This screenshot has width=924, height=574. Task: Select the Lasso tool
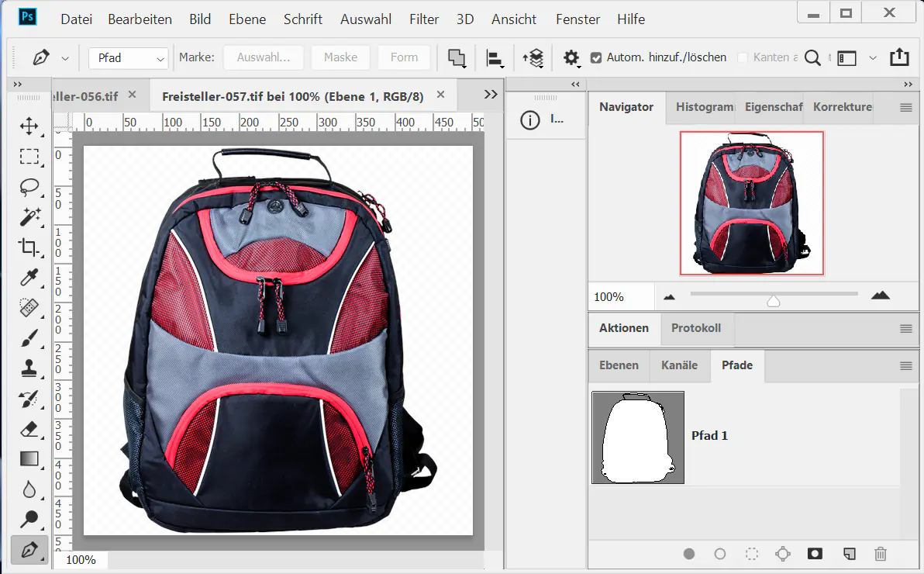pyautogui.click(x=29, y=187)
